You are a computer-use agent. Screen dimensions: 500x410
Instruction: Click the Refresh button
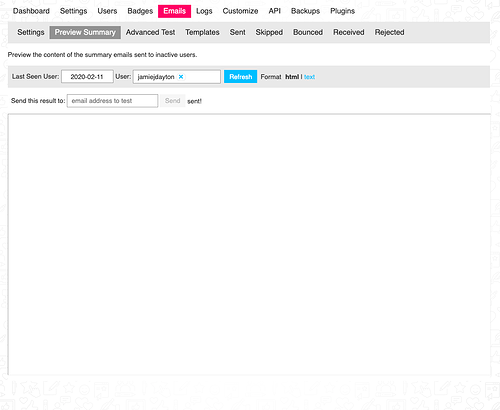click(x=240, y=77)
